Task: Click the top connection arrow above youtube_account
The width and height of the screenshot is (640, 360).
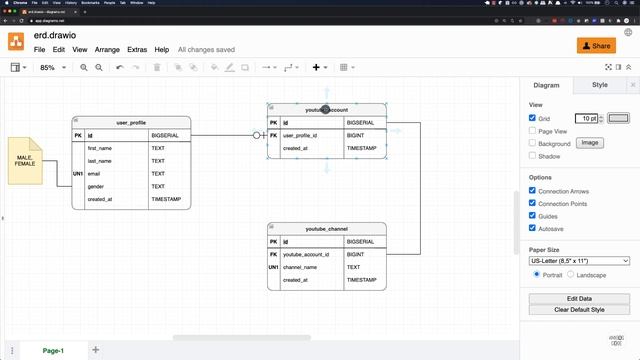Action: (x=327, y=93)
